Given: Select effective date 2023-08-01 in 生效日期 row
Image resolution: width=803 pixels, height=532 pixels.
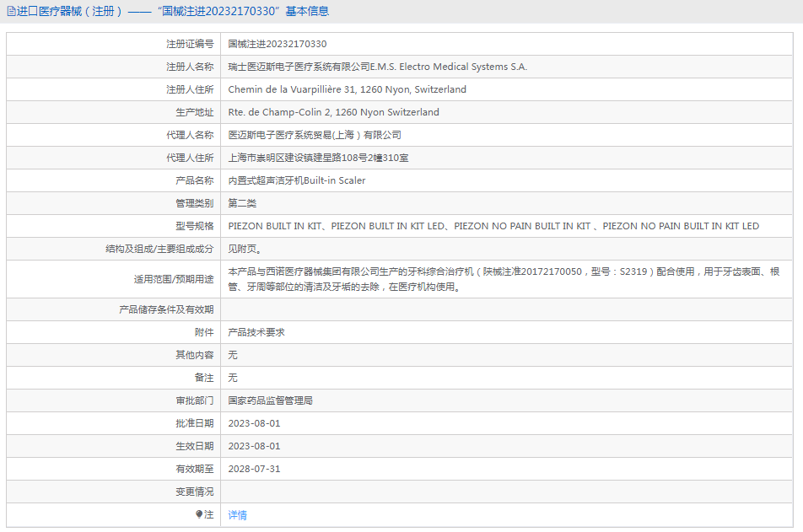Looking at the screenshot, I should click(254, 446).
